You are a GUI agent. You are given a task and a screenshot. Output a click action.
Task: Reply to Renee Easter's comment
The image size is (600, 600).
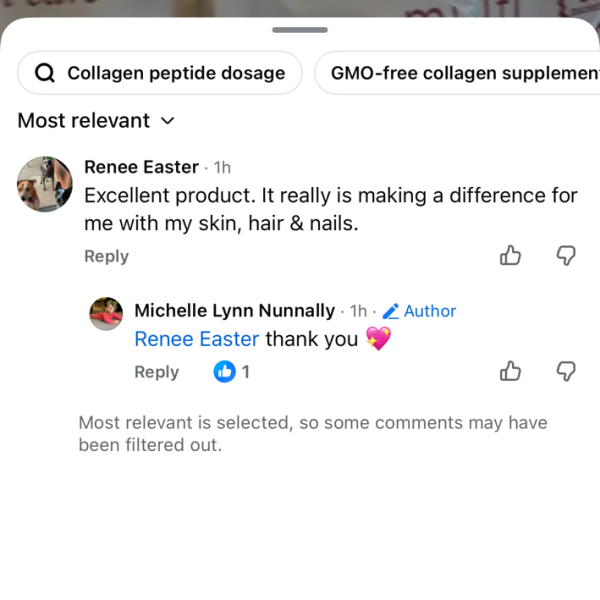tap(106, 256)
